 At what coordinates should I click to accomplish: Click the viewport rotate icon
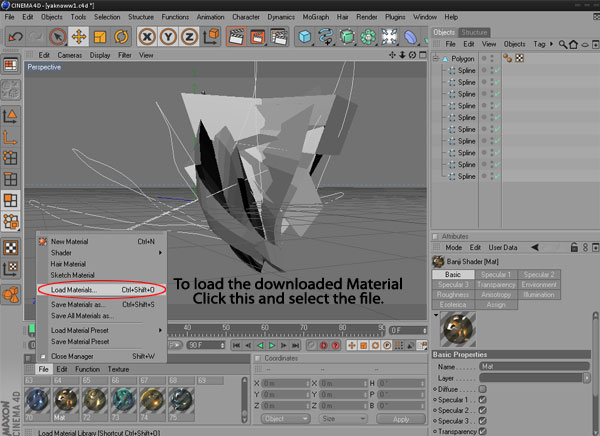click(x=412, y=55)
